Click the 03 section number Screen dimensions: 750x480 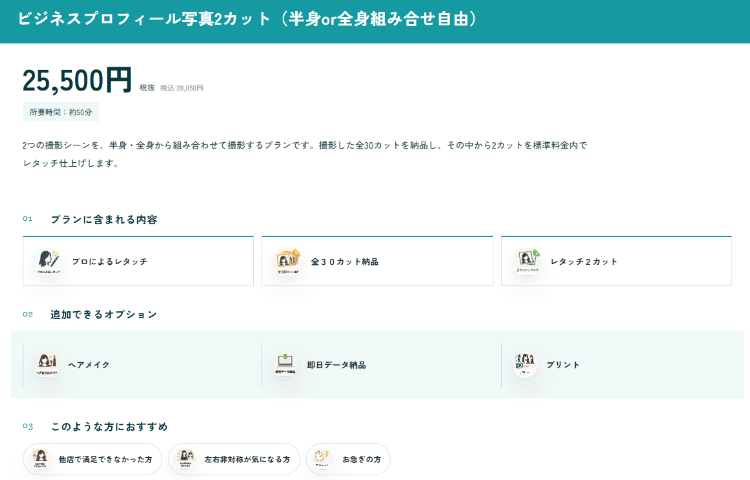point(28,426)
